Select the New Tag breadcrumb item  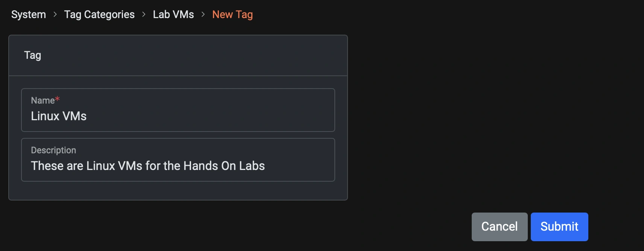[232, 14]
